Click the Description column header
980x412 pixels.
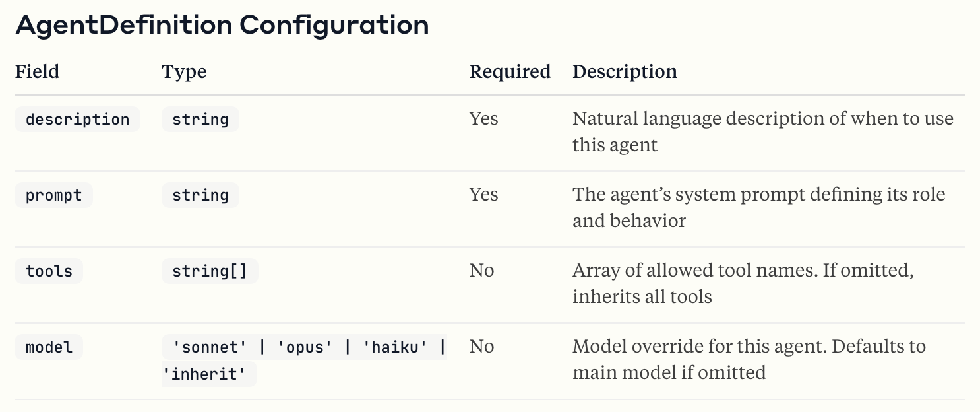coord(625,71)
